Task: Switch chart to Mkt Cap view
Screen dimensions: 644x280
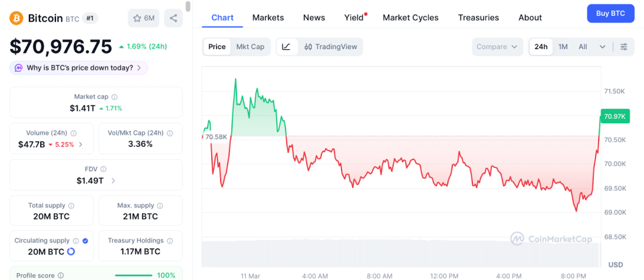Action: pyautogui.click(x=250, y=47)
